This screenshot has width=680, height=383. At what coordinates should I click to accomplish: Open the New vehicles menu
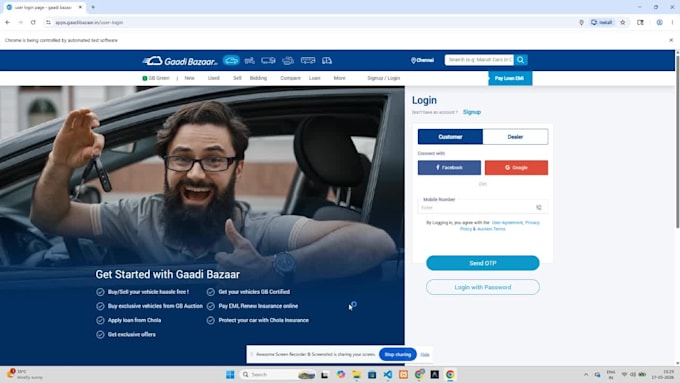190,78
